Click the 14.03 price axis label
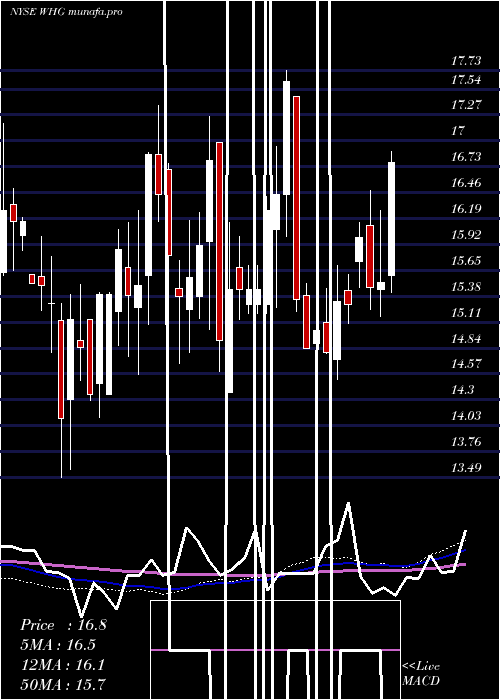 [x=466, y=416]
